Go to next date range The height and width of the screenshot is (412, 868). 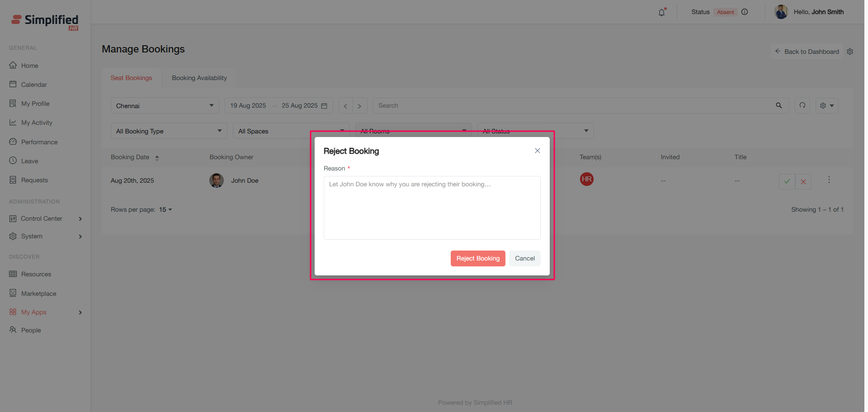[x=359, y=106]
